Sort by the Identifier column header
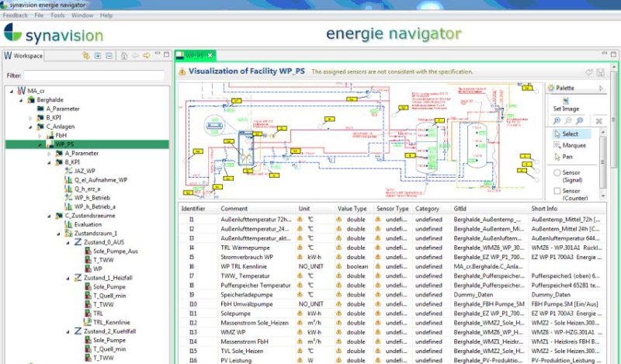Viewport: 621px width, 364px height. coord(193,208)
